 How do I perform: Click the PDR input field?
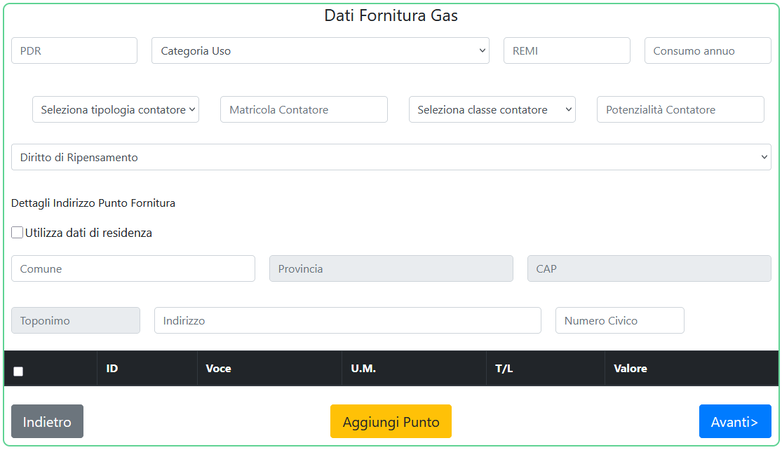click(x=74, y=50)
